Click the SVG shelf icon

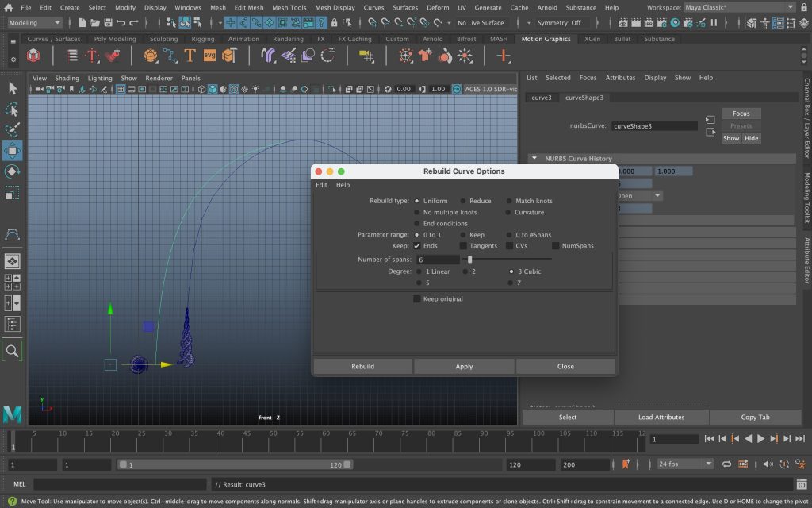click(x=209, y=56)
